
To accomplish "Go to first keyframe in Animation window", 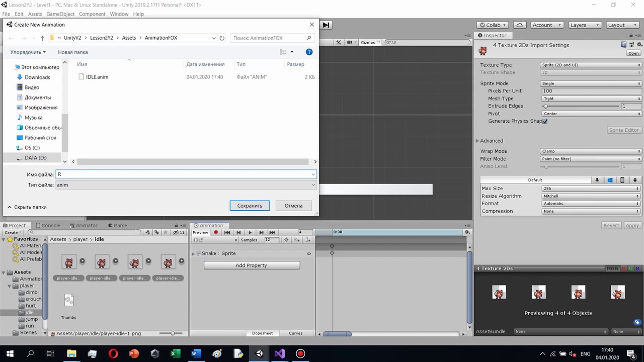I will (227, 232).
